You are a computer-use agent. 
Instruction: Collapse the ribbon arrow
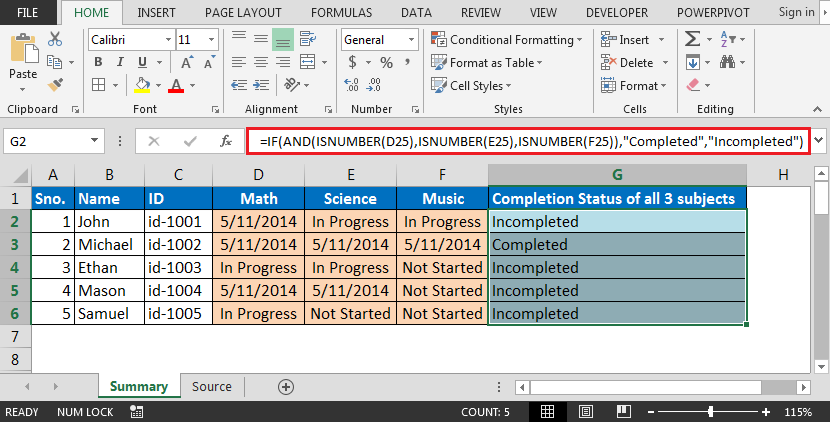coord(817,110)
